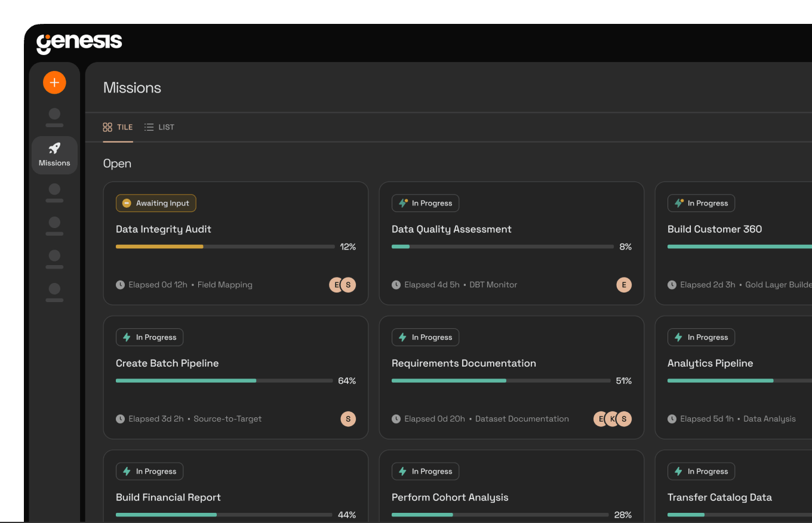Click the Missions page title

coord(132,88)
